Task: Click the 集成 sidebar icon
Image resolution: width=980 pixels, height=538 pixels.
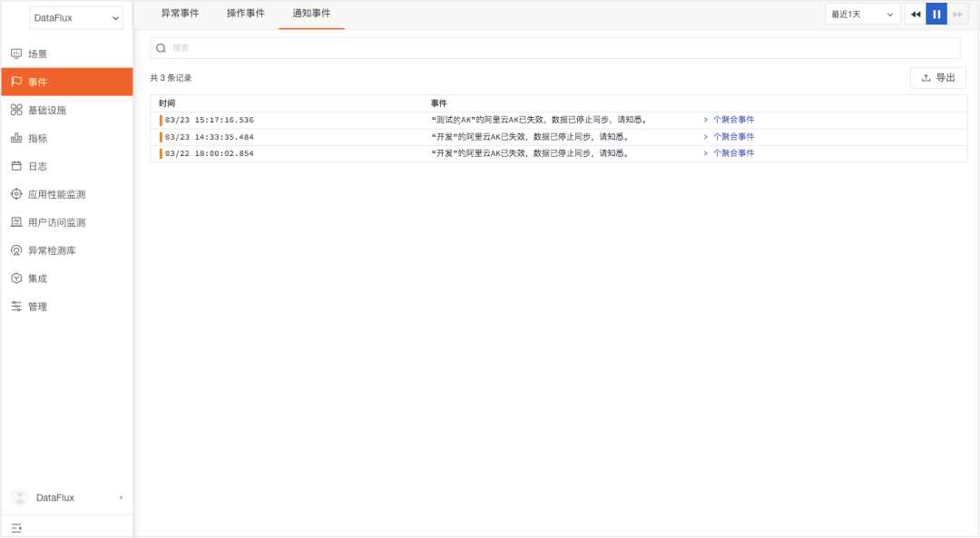Action: point(16,279)
